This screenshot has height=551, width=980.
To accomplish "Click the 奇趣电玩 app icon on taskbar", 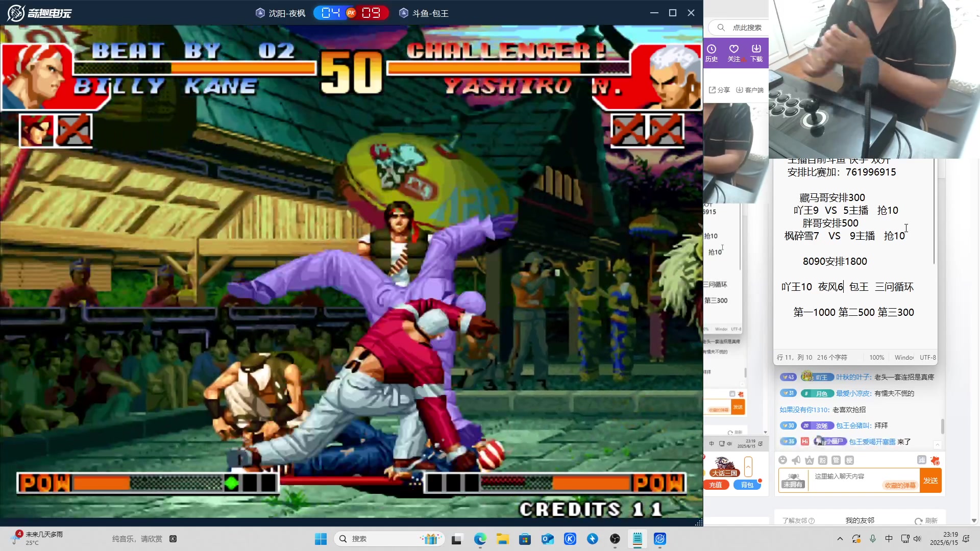I will click(x=660, y=539).
